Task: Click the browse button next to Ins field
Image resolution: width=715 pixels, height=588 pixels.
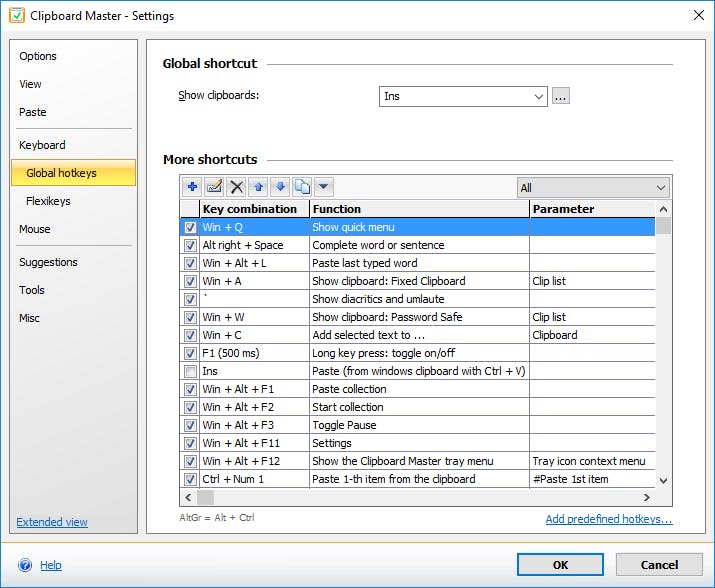Action: coord(561,96)
